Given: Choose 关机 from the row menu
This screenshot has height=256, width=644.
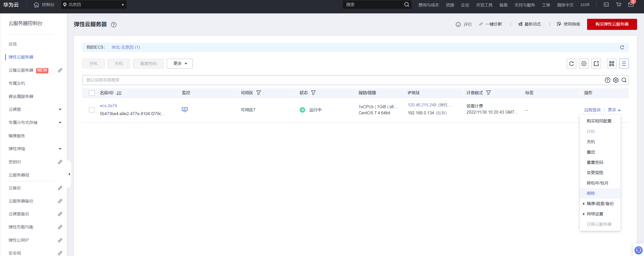Looking at the screenshot, I should point(600,142).
